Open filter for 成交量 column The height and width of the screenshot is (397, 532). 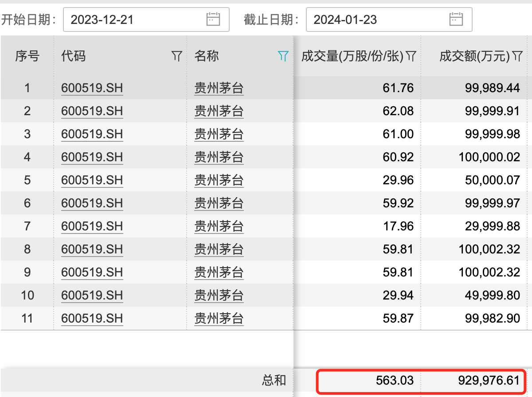pyautogui.click(x=411, y=56)
